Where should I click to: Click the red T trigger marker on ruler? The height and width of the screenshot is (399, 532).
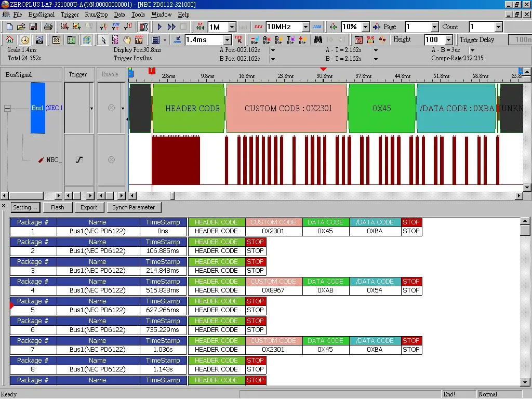152,71
